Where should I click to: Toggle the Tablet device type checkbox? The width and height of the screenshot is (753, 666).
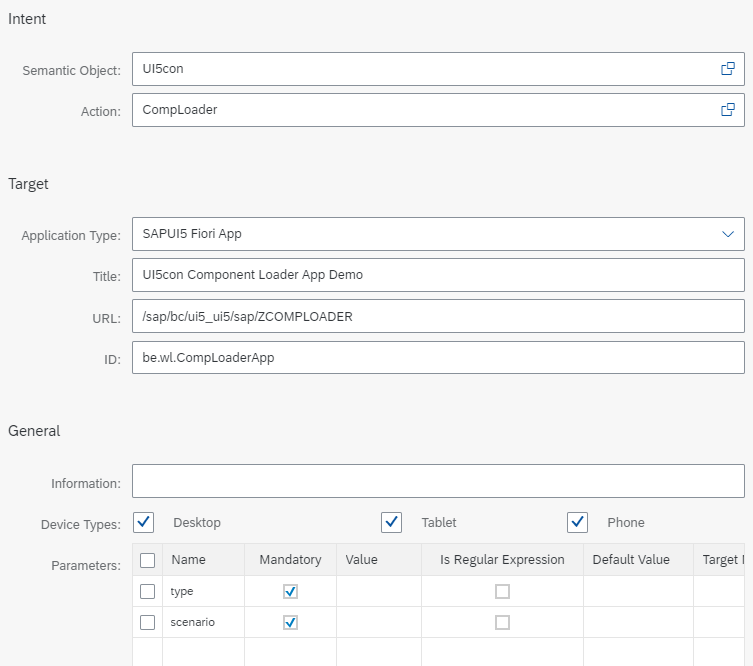click(391, 522)
